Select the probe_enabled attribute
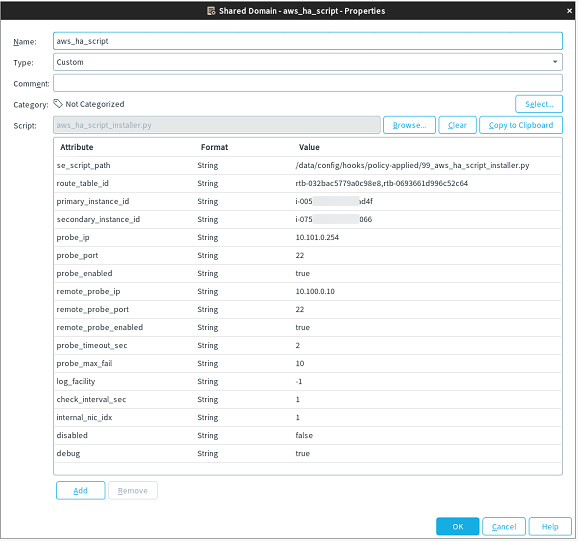The height and width of the screenshot is (541, 578). 308,274
